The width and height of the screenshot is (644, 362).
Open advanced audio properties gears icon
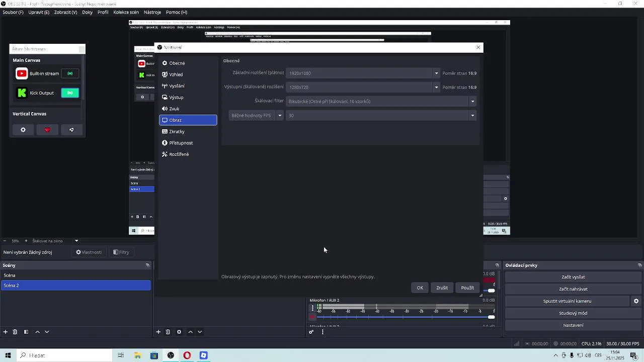coord(311,332)
